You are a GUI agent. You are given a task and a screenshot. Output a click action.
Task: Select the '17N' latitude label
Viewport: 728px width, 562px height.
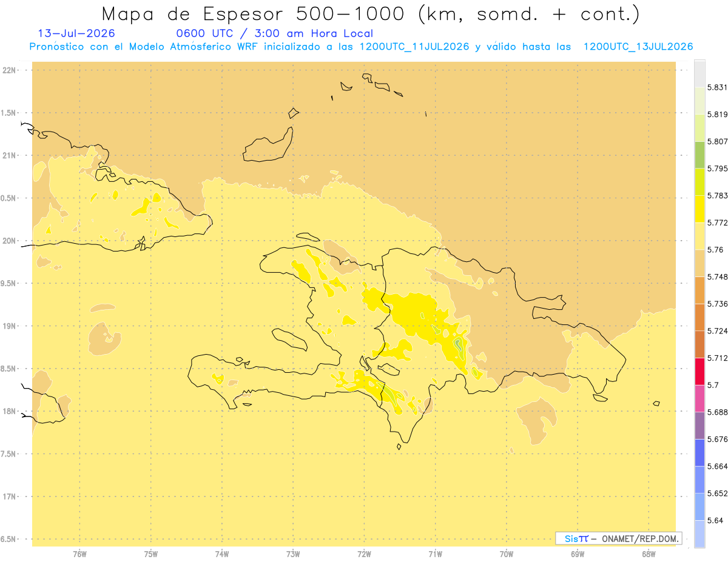point(10,497)
